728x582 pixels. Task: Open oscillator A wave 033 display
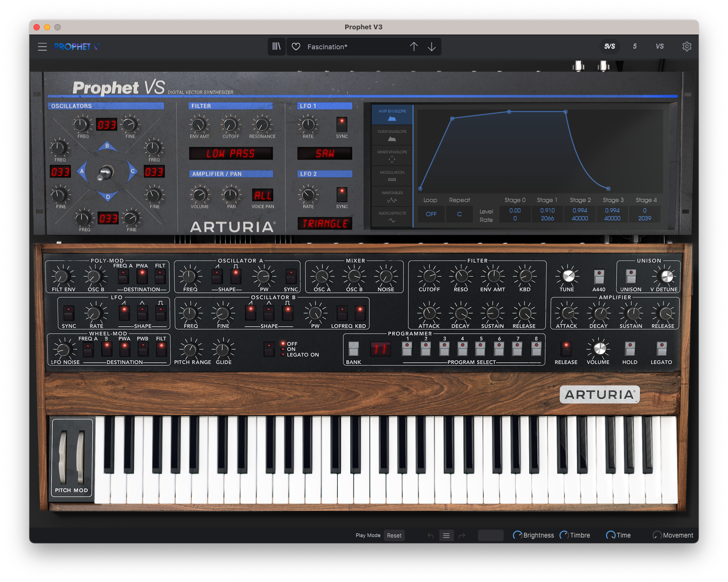60,172
